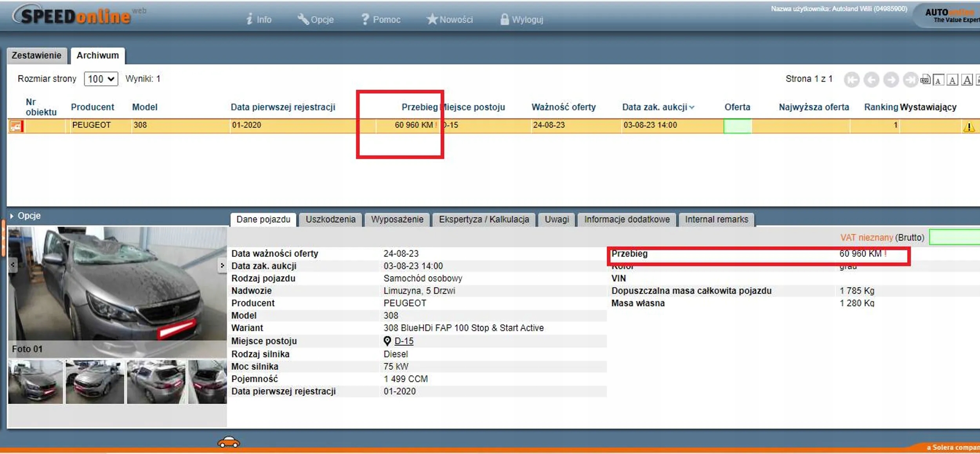Open the D-15 location link
980x454 pixels.
(404, 341)
